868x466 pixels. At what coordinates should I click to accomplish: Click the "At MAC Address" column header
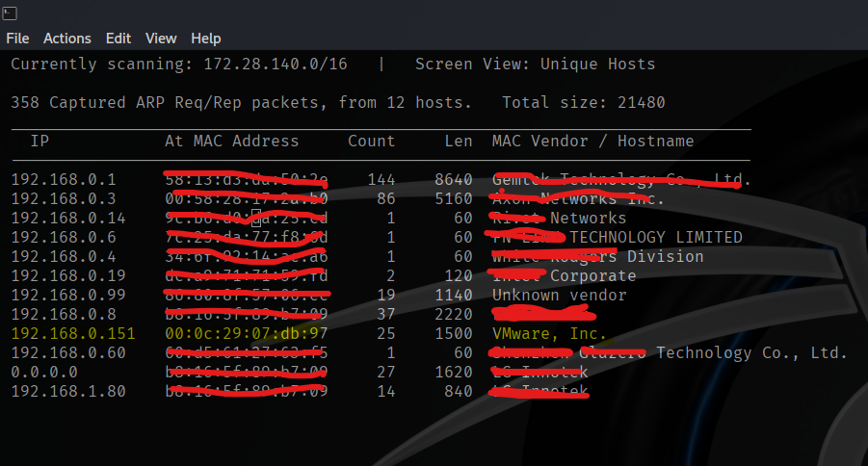[x=231, y=141]
